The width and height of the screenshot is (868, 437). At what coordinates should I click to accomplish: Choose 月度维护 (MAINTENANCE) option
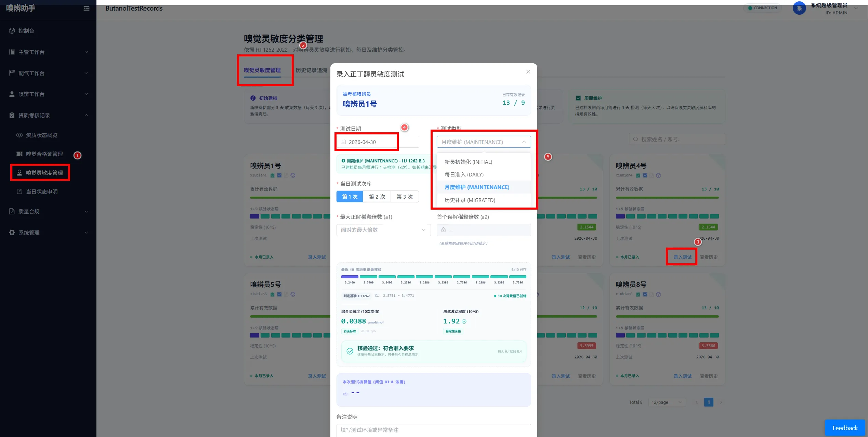pyautogui.click(x=484, y=187)
